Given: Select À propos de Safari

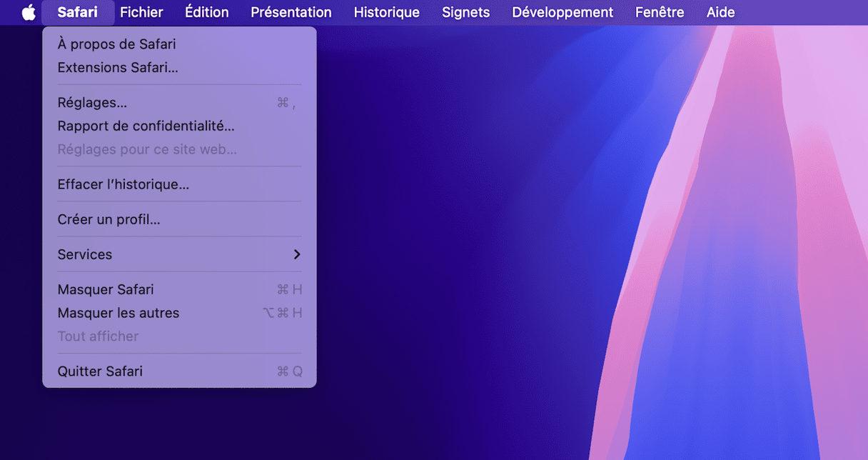Looking at the screenshot, I should coord(116,44).
